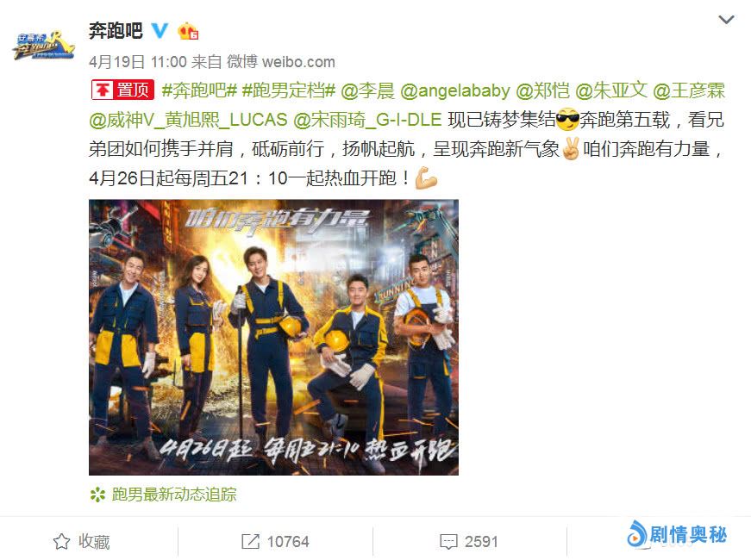This screenshot has width=751, height=560.
Task: Click the @宋雨琦_G-I-DLE mention
Action: (367, 119)
